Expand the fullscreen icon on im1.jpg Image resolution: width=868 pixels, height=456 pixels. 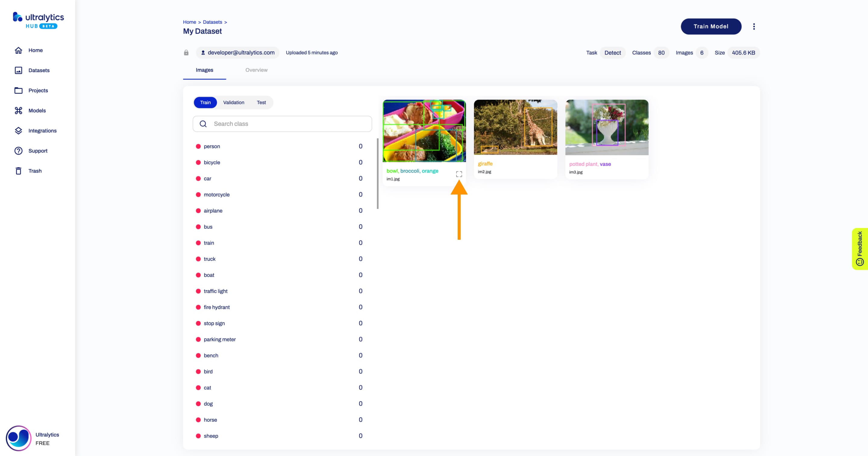point(459,175)
